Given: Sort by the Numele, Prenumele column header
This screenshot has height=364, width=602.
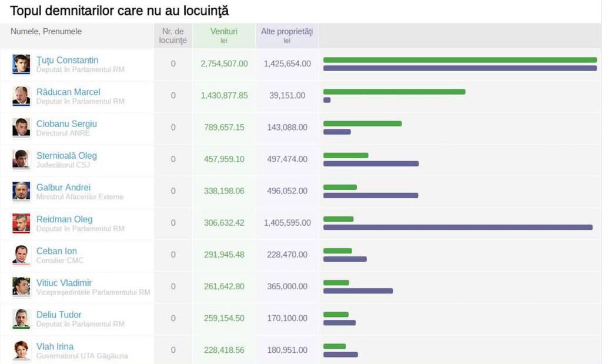Looking at the screenshot, I should pos(46,32).
